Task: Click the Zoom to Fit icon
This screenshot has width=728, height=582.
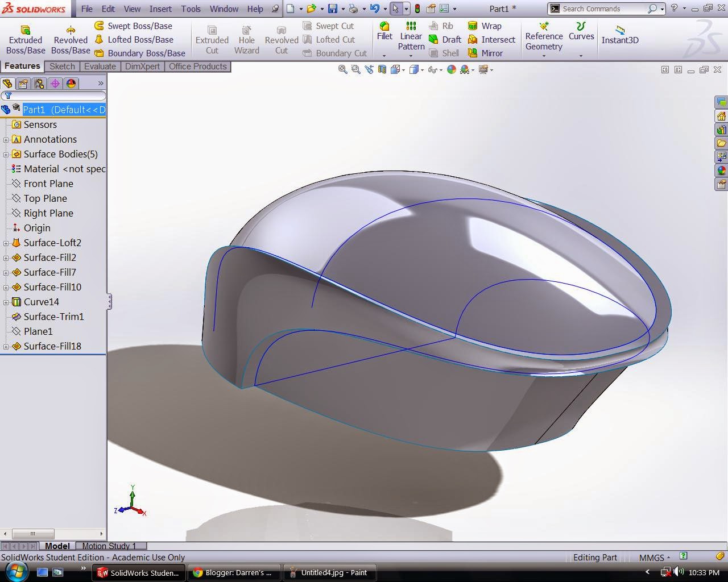Action: click(x=343, y=69)
